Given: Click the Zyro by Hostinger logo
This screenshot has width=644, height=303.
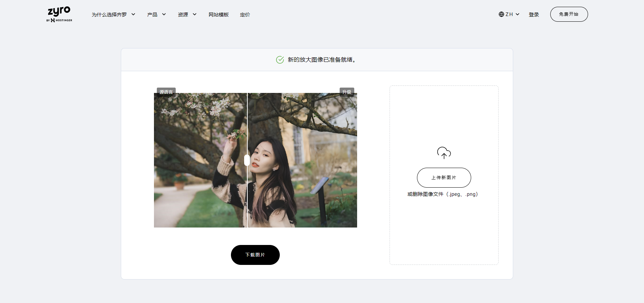Looking at the screenshot, I should [59, 14].
